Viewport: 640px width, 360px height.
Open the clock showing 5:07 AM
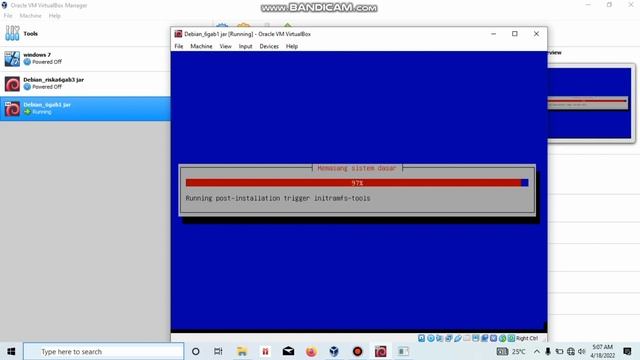click(x=602, y=351)
